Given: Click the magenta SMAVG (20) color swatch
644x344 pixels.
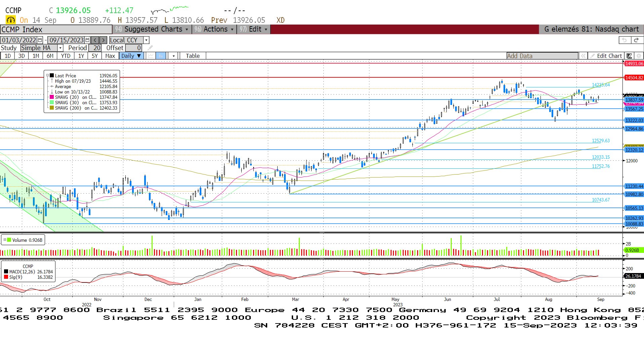Looking at the screenshot, I should [x=52, y=97].
